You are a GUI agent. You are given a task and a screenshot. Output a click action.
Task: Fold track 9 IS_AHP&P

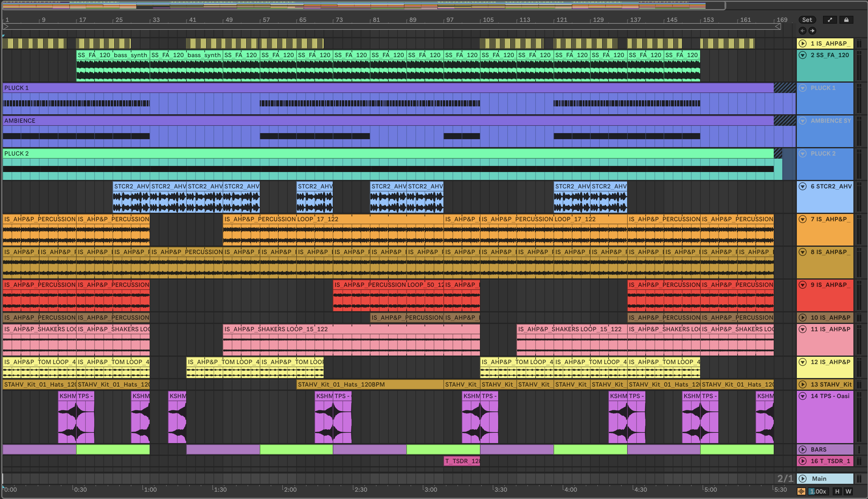803,285
